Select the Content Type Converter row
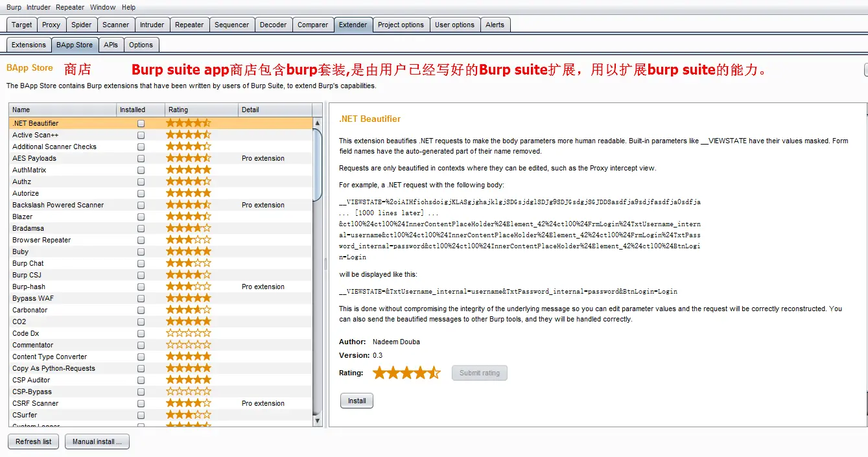 click(x=161, y=357)
